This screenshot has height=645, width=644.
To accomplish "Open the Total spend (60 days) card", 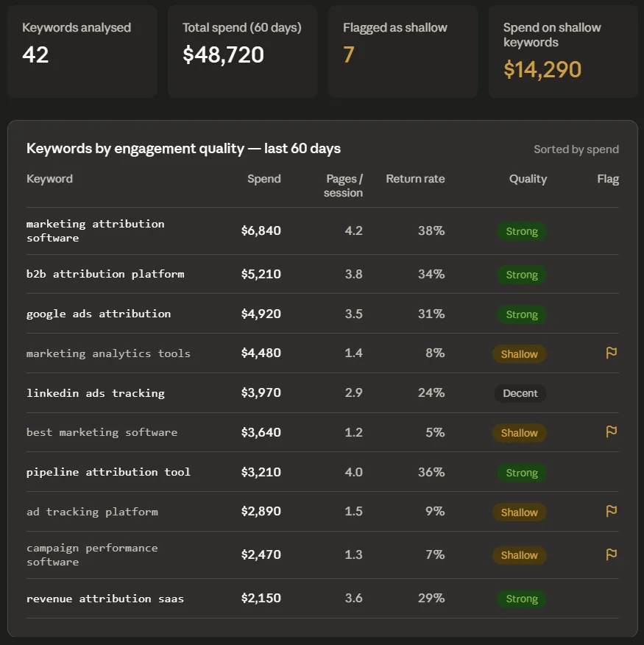I will (242, 52).
